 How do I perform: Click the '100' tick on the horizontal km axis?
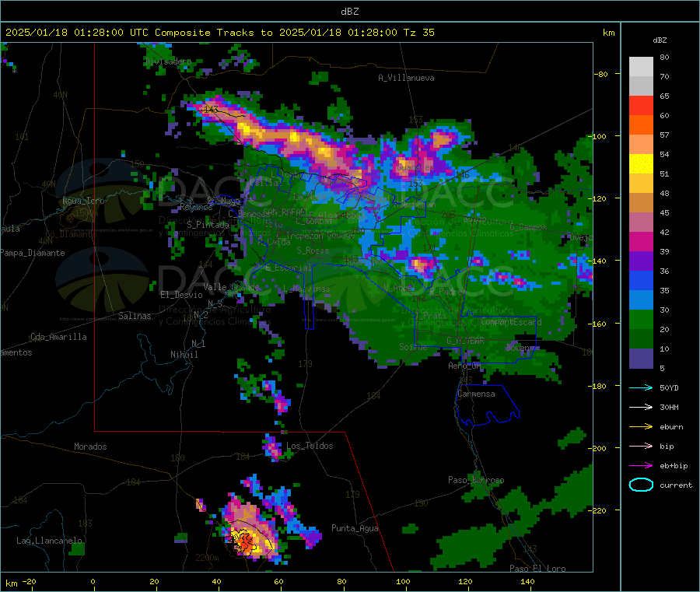click(403, 581)
